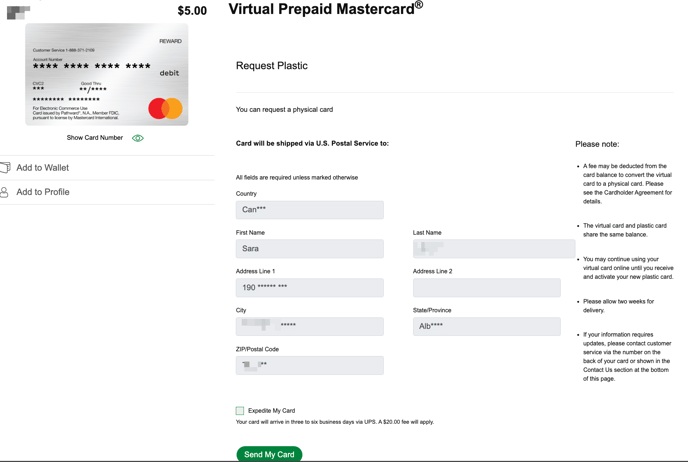The width and height of the screenshot is (688, 462).
Task: Click the 'Please note:' heading
Action: [x=597, y=144]
